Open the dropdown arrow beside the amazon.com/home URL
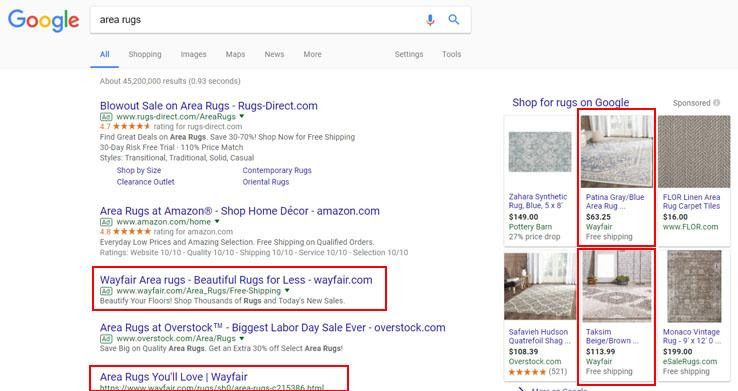Image resolution: width=738 pixels, height=391 pixels. [217, 222]
